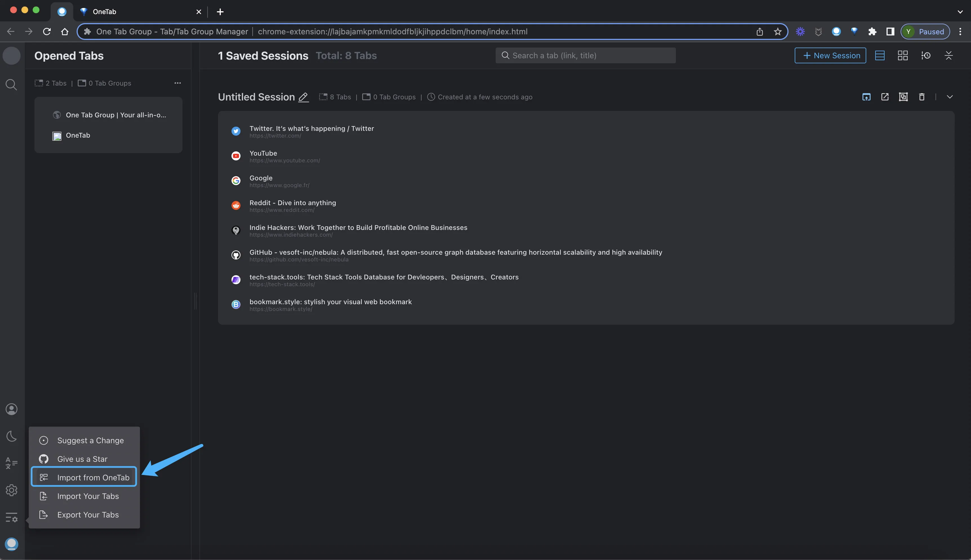Viewport: 971px width, 560px height.
Task: Select Export Your Tabs menu item
Action: click(x=88, y=515)
